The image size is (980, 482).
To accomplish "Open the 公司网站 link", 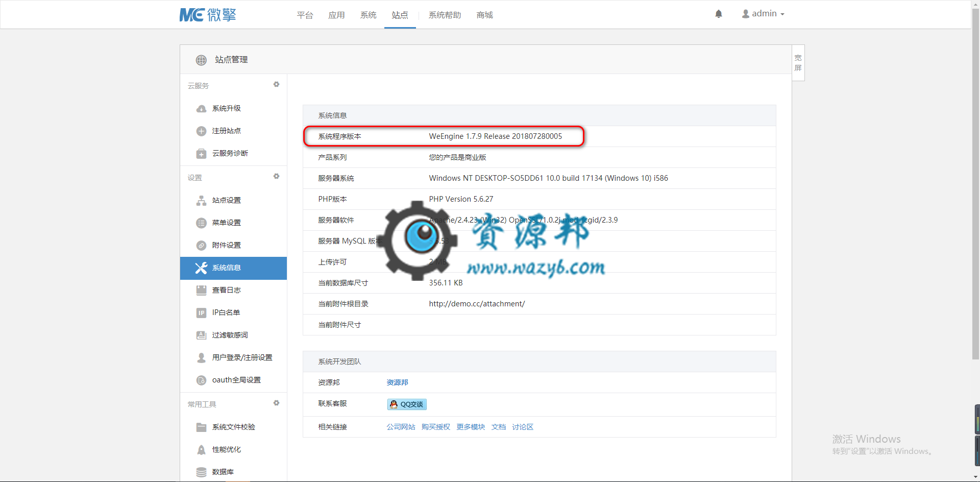I will pos(401,427).
